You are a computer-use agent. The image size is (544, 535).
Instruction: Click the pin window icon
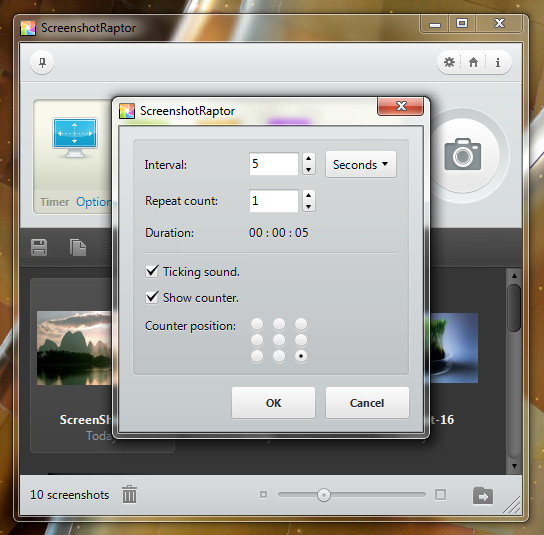(x=42, y=62)
